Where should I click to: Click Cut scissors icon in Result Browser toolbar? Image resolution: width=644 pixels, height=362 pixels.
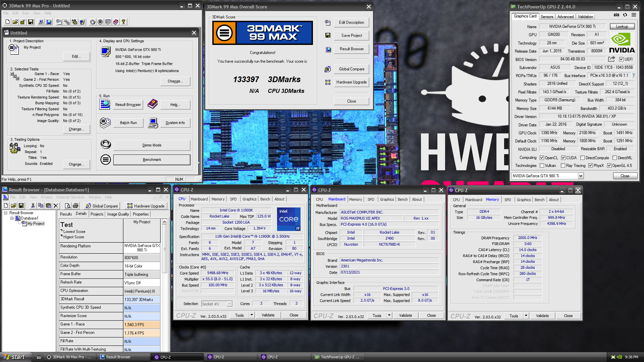[33, 205]
